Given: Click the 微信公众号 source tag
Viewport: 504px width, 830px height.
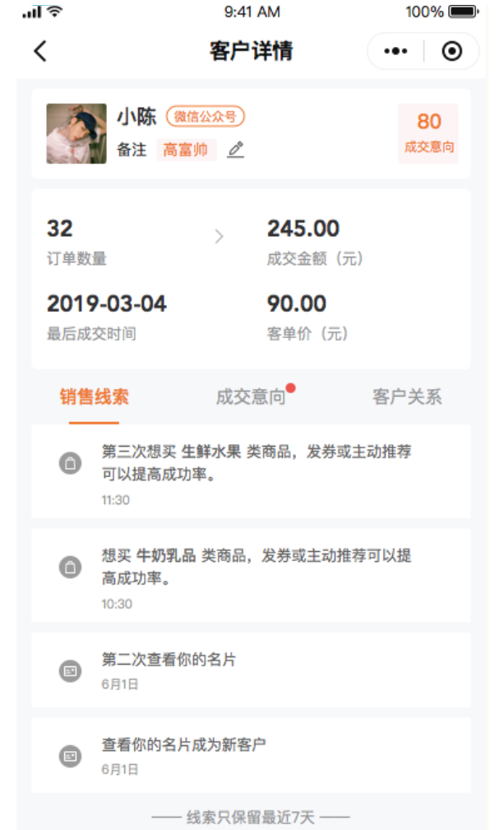Looking at the screenshot, I should tap(206, 117).
